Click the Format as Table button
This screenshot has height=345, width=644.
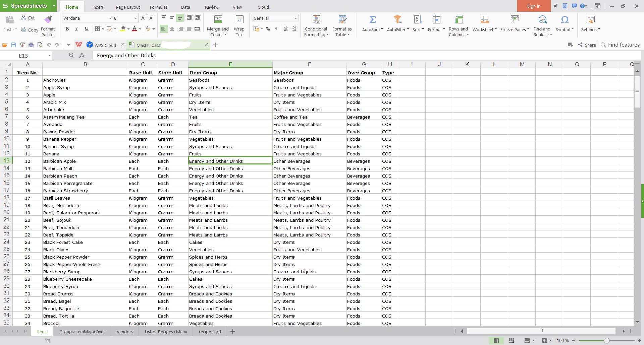[342, 26]
